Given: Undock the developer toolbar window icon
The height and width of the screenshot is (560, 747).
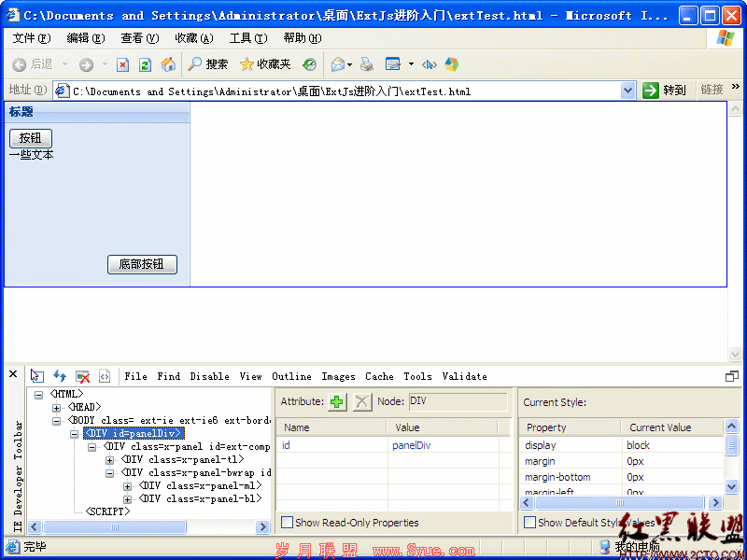Looking at the screenshot, I should 732,377.
